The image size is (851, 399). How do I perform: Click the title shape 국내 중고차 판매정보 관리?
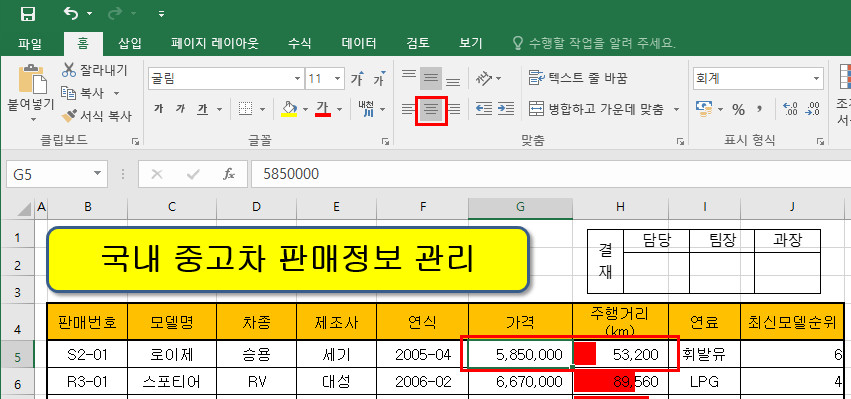288,259
